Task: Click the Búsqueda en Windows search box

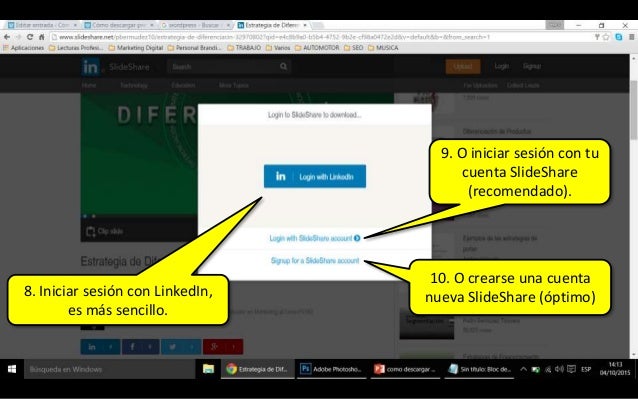Action: 109,369
